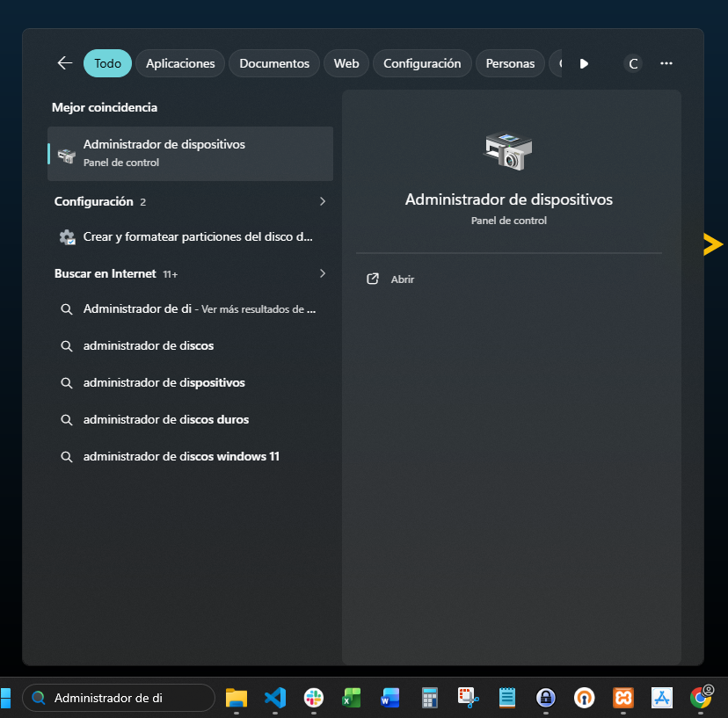This screenshot has height=718, width=728.
Task: Launch Visual Studio Code from taskbar
Action: click(275, 698)
